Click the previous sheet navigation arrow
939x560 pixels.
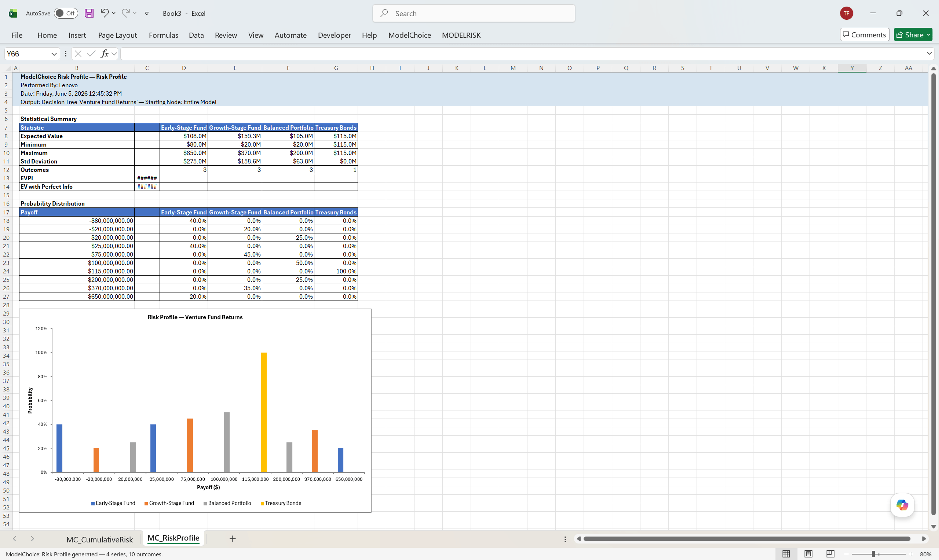coord(15,539)
